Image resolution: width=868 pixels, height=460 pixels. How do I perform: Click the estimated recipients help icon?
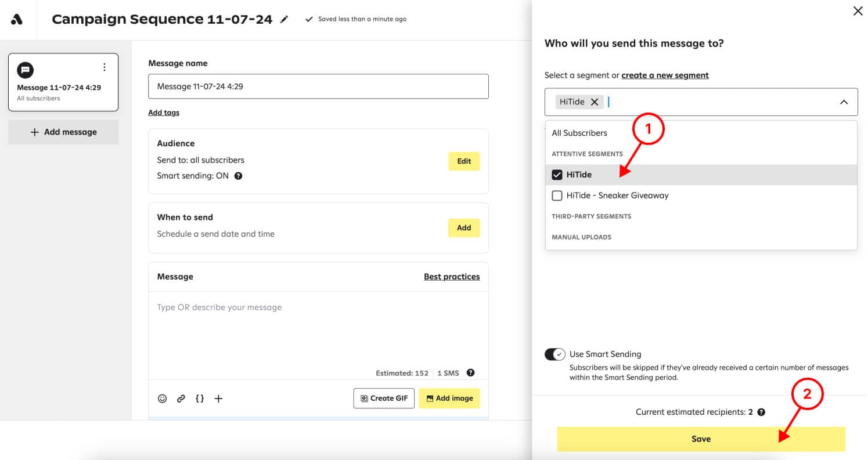(x=761, y=412)
